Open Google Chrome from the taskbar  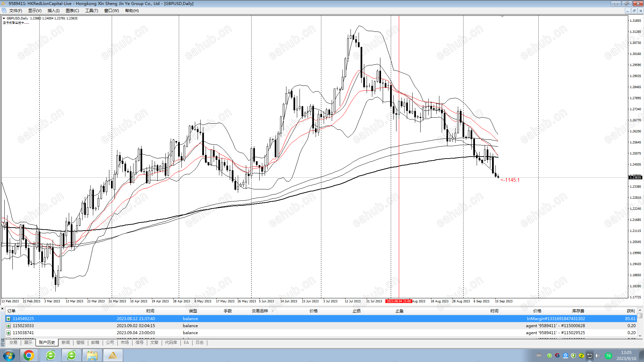tap(29, 355)
